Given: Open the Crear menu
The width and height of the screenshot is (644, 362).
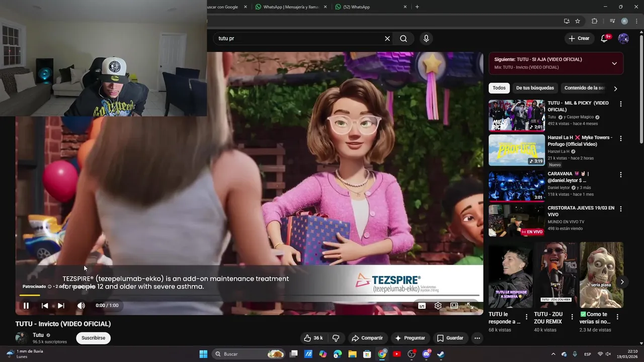Looking at the screenshot, I should coord(579,38).
